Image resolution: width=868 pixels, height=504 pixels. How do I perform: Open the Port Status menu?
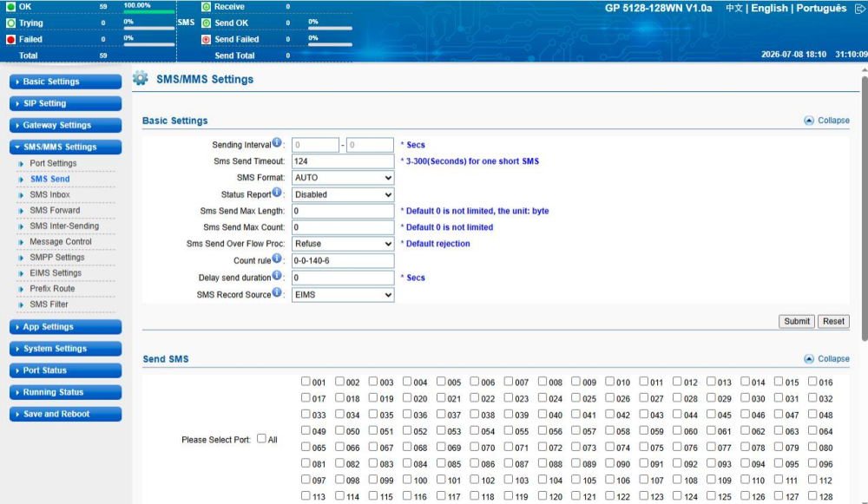pos(65,370)
